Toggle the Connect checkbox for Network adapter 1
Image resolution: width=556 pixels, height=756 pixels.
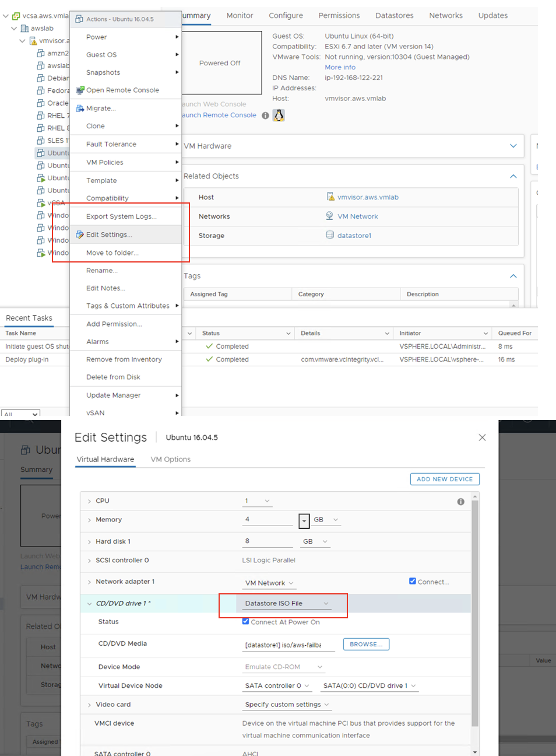point(412,580)
